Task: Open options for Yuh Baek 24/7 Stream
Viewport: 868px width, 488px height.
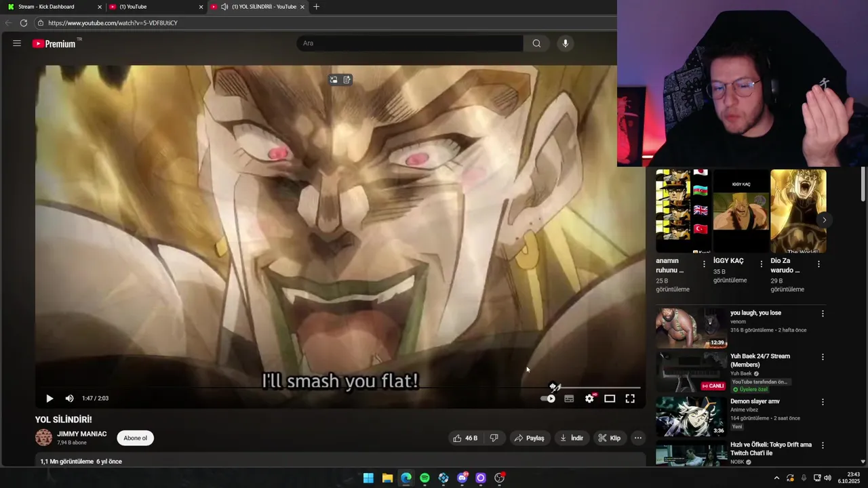Action: pyautogui.click(x=823, y=357)
